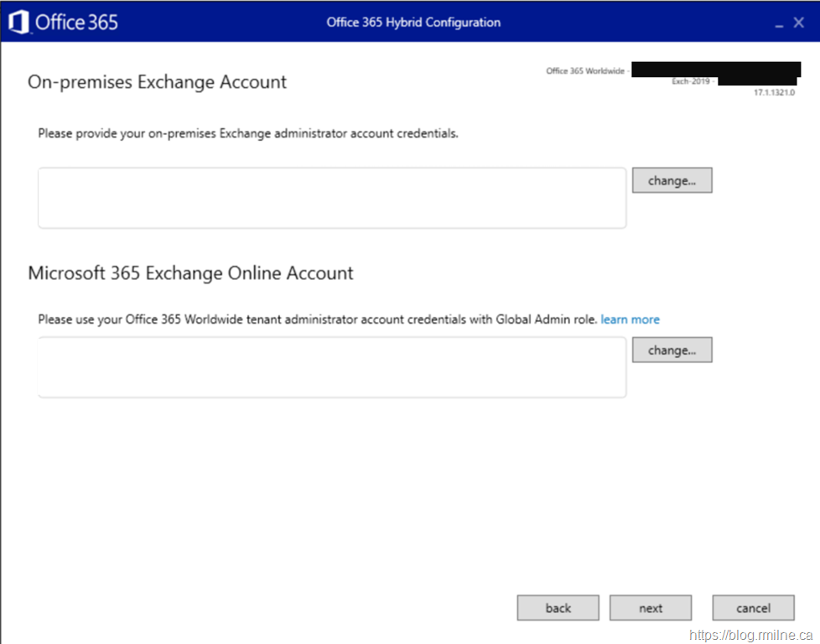Select the Global Admin role instruction text
The image size is (820, 644).
coord(318,319)
